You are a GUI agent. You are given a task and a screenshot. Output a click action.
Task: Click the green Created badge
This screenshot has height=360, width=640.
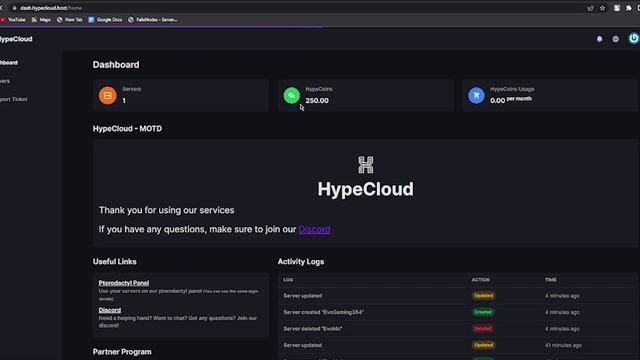pyautogui.click(x=483, y=312)
